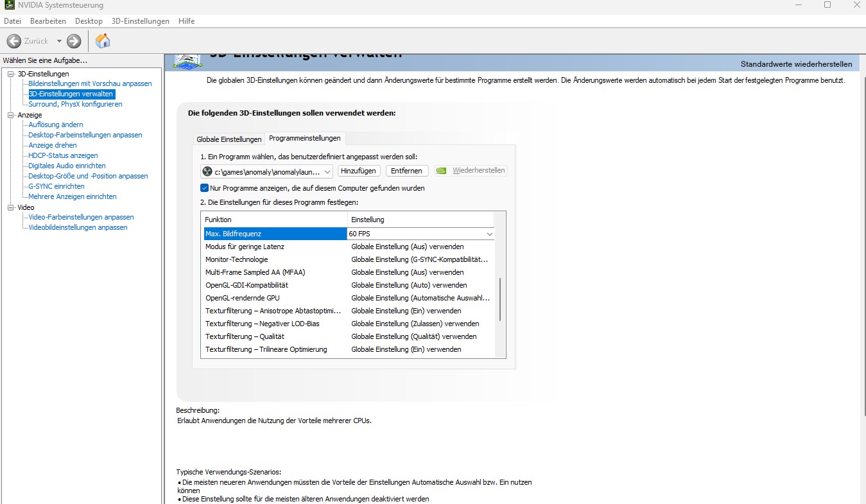Click 'Globale Einstellung (G-SYNC-Kompatibilität' value
866x504 pixels.
coord(420,259)
